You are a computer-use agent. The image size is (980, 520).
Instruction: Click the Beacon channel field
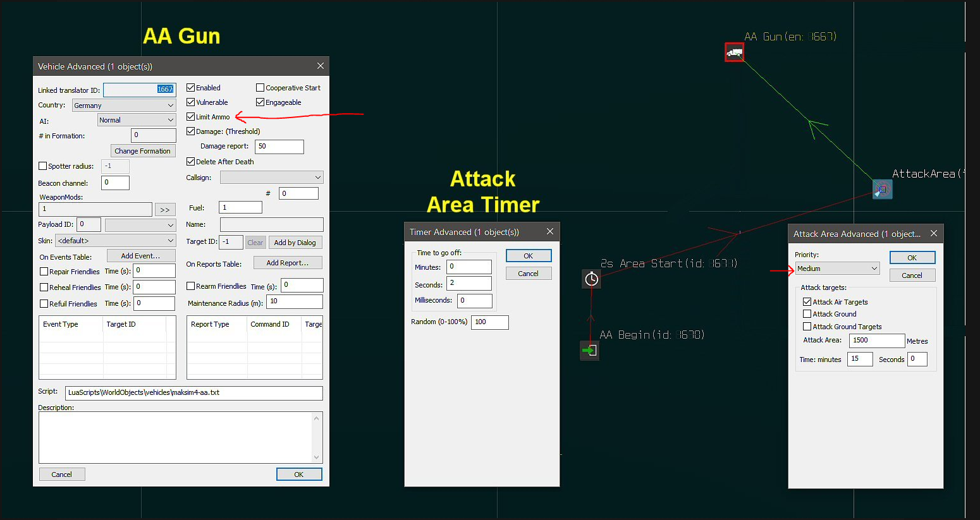tap(116, 183)
